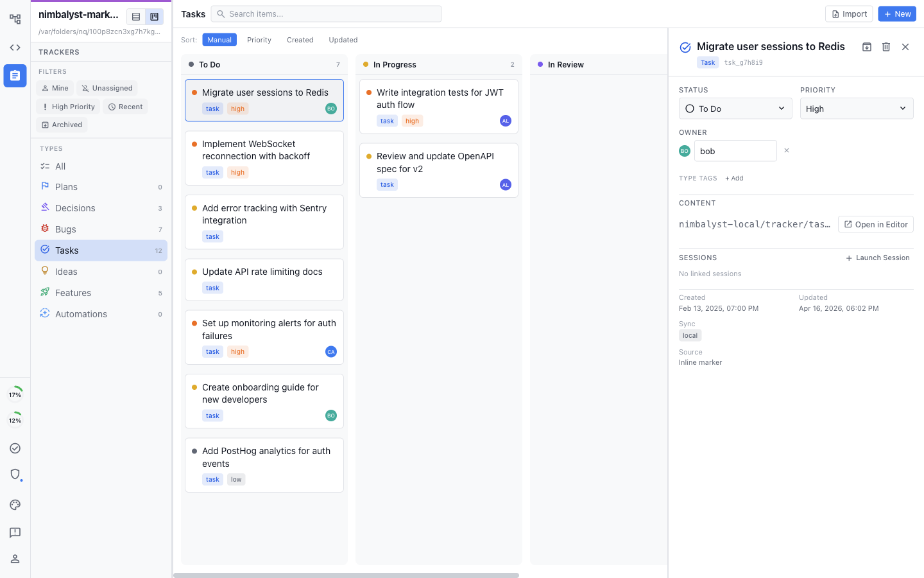Toggle the Unassigned filter
Image resolution: width=924 pixels, height=578 pixels.
(x=107, y=88)
